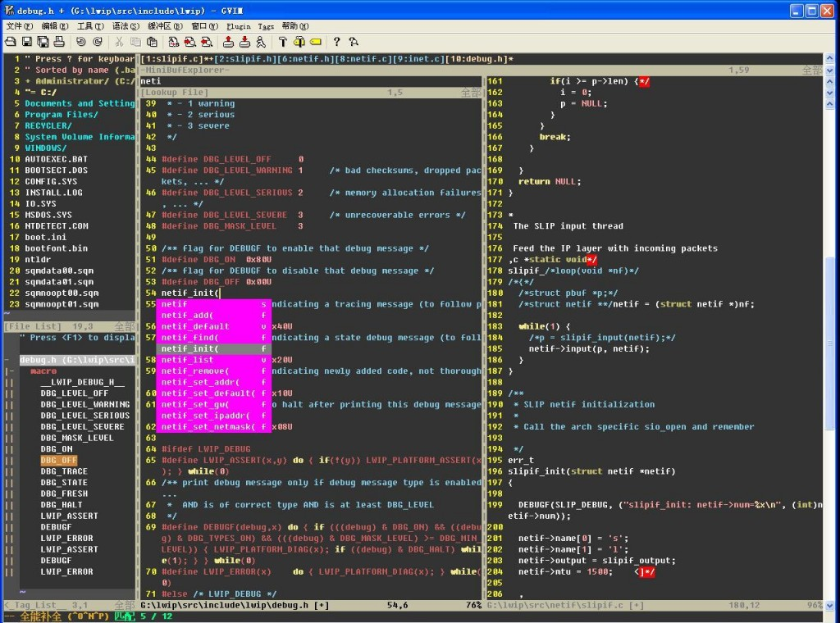This screenshot has height=623, width=840.
Task: Click the Print icon in toolbar
Action: [60, 41]
